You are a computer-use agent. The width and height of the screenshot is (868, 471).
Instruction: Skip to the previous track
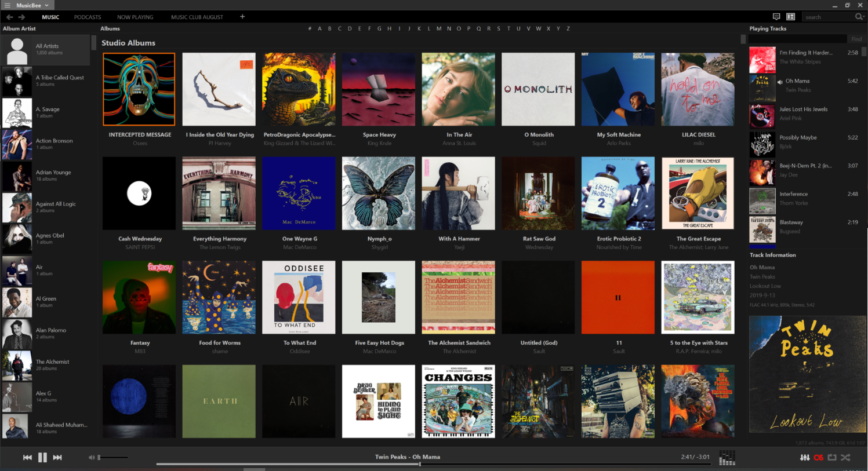pyautogui.click(x=27, y=458)
